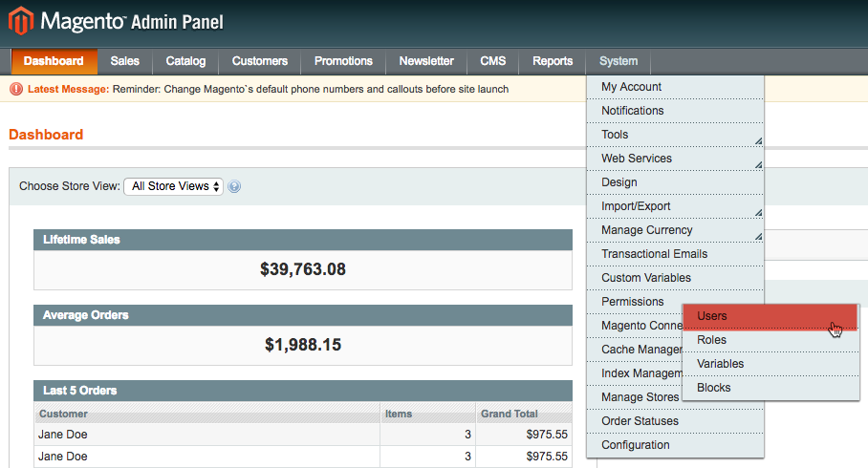
Task: Select Roles in Permissions submenu
Action: coord(769,340)
